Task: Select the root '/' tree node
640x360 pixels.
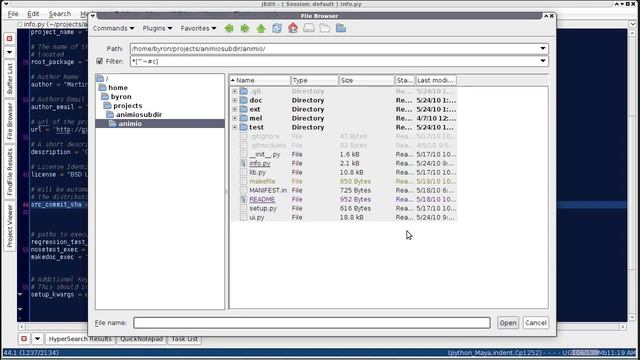Action: [102, 78]
